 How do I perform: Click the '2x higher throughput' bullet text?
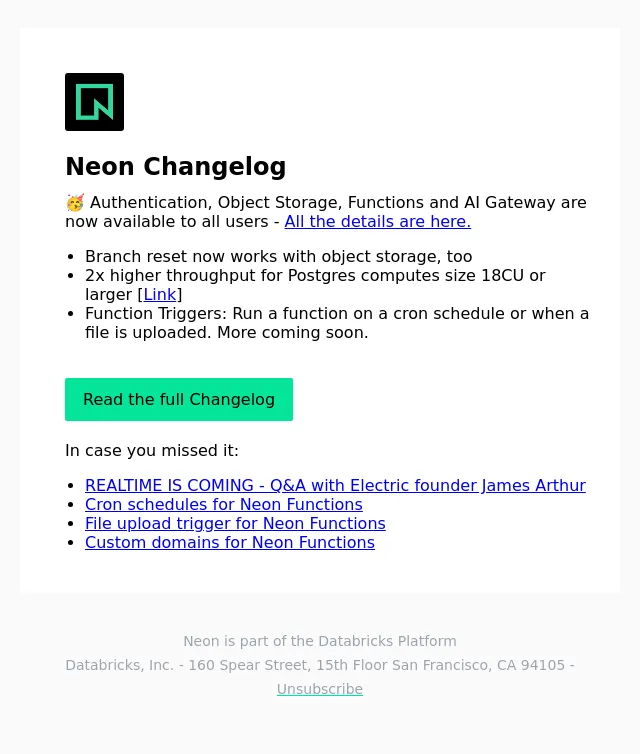click(315, 285)
